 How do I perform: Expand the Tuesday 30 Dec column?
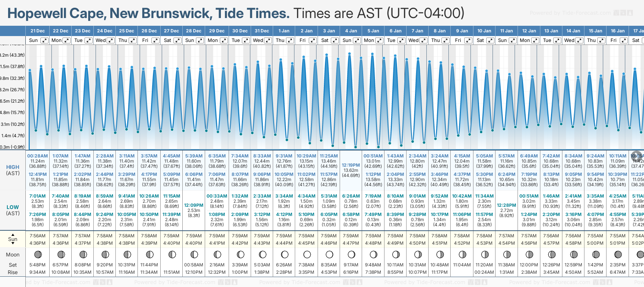tap(245, 40)
